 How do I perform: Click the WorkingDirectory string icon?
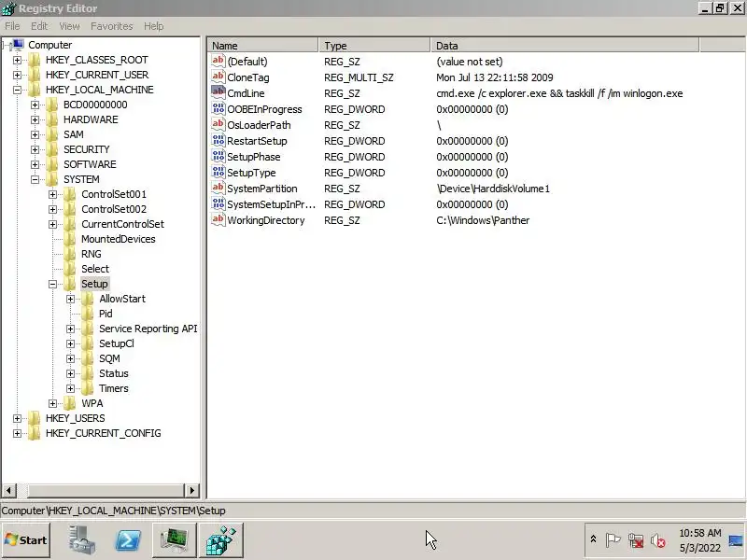(218, 219)
